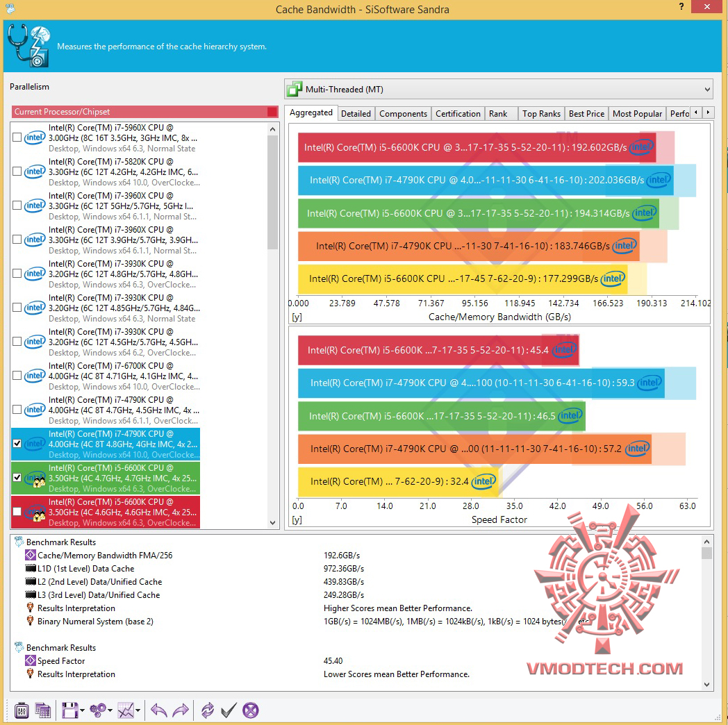The image size is (728, 725).
Task: Click the stethoscope cache benchmark icon
Action: point(28,46)
